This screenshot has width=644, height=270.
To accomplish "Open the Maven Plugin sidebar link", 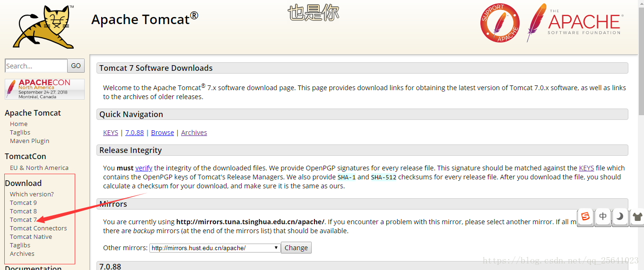I will click(x=29, y=141).
